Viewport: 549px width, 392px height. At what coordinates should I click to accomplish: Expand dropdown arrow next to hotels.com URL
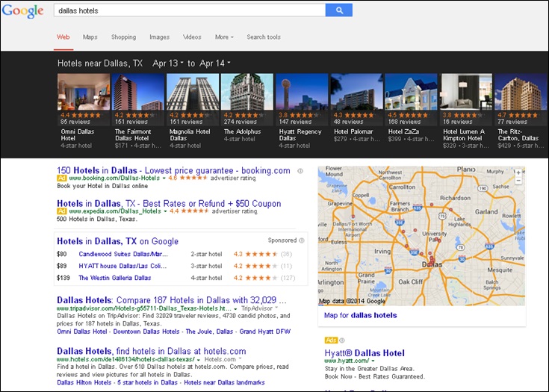[199, 360]
